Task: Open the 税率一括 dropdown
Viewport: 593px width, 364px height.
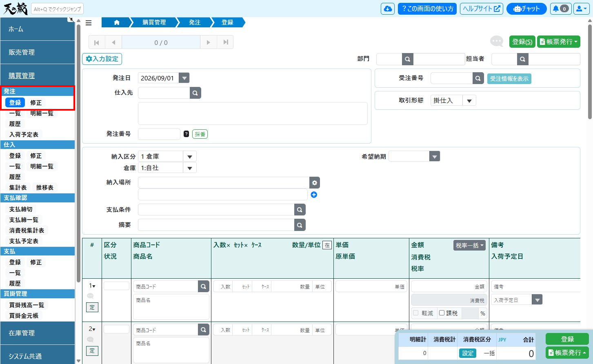Action: (x=469, y=245)
